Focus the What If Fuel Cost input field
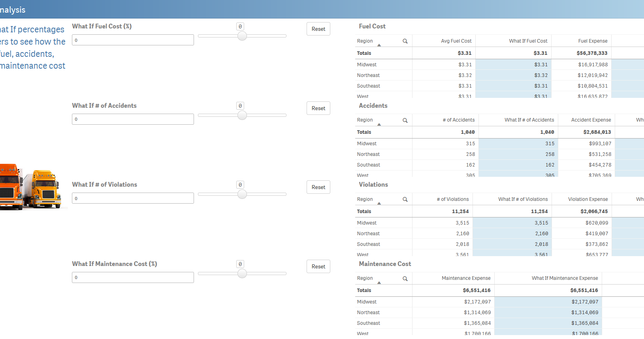This screenshot has width=644, height=339. click(x=133, y=40)
